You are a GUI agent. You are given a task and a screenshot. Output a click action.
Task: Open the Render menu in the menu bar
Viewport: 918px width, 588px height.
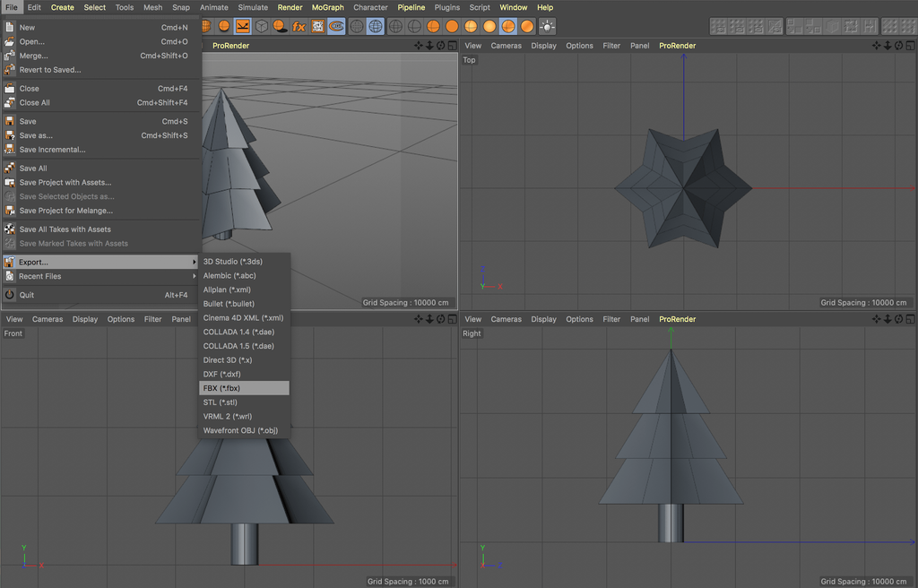290,7
